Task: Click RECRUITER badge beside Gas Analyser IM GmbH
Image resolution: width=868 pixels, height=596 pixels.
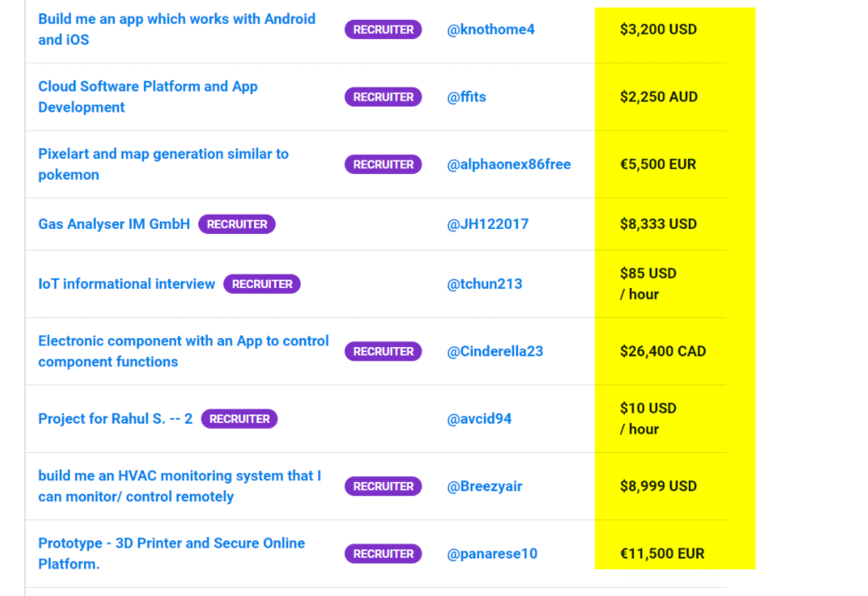Action: tap(237, 224)
